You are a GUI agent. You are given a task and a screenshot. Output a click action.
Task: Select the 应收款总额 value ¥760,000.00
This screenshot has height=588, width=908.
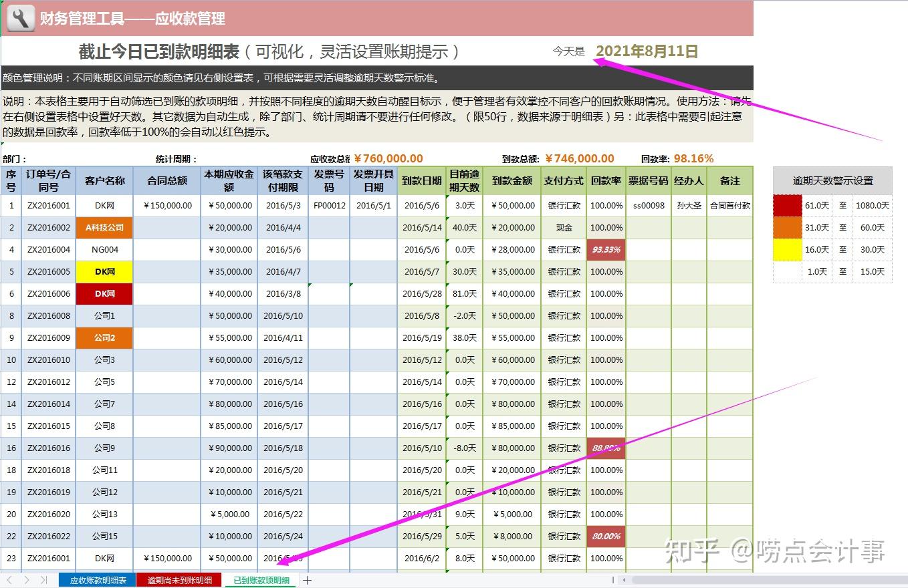(x=388, y=158)
